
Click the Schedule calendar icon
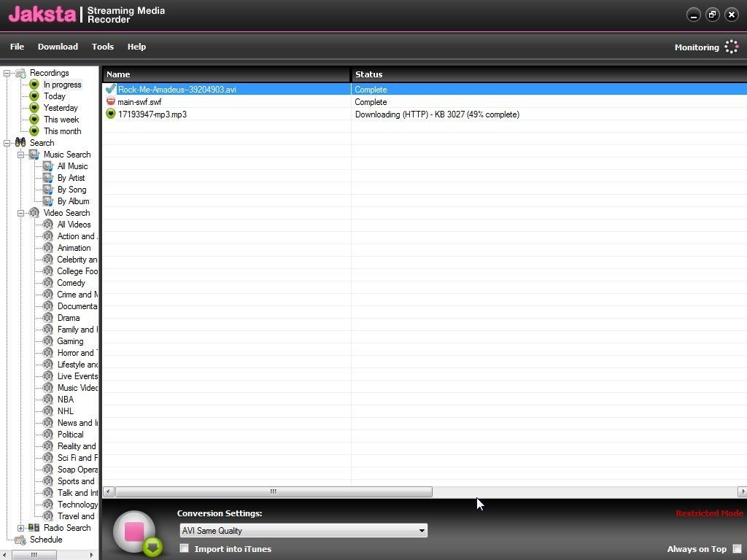coord(20,540)
